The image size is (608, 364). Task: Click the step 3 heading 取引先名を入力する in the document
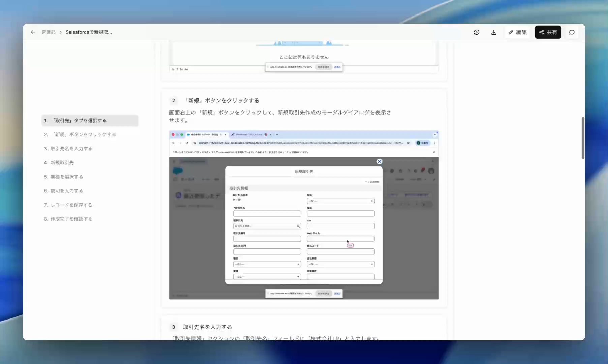tap(207, 327)
